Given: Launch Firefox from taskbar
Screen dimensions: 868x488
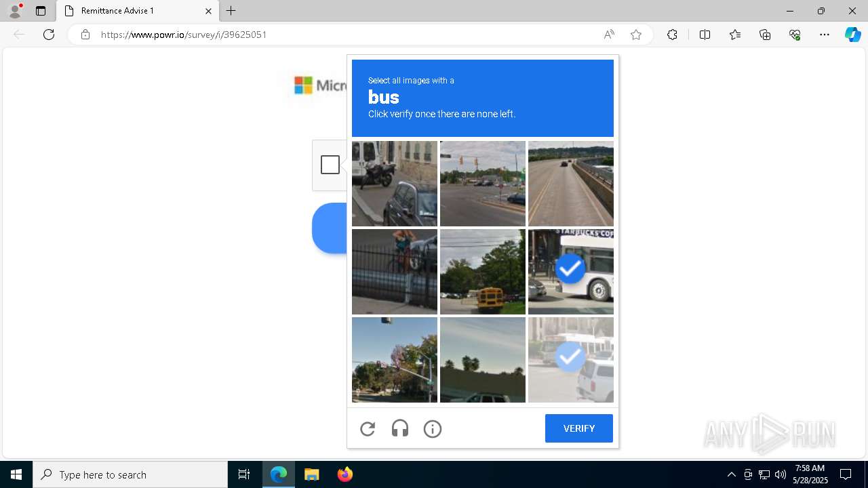Looking at the screenshot, I should click(x=344, y=474).
